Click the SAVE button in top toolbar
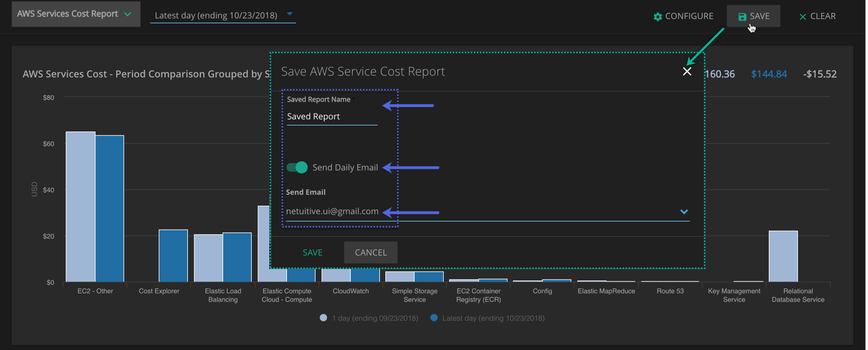 click(x=754, y=16)
